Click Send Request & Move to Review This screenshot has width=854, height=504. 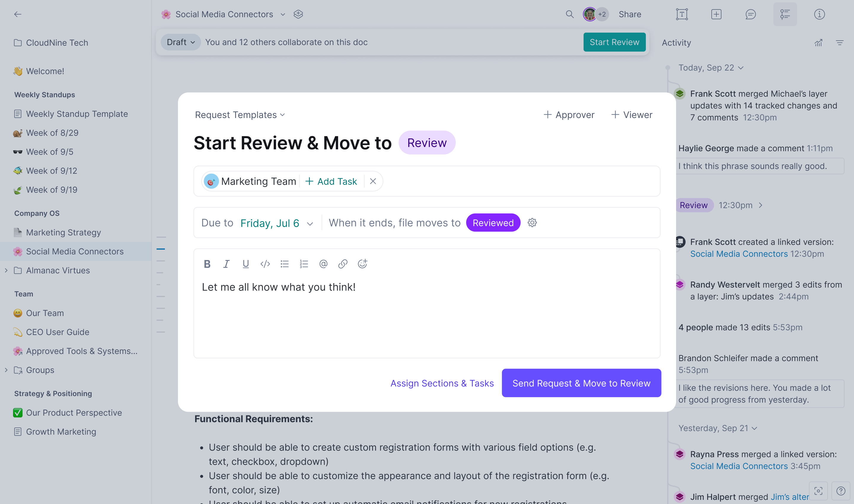(581, 383)
